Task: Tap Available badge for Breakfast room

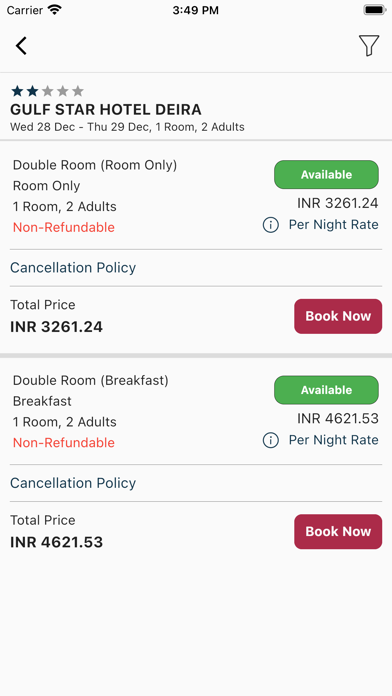Action: coord(326,390)
